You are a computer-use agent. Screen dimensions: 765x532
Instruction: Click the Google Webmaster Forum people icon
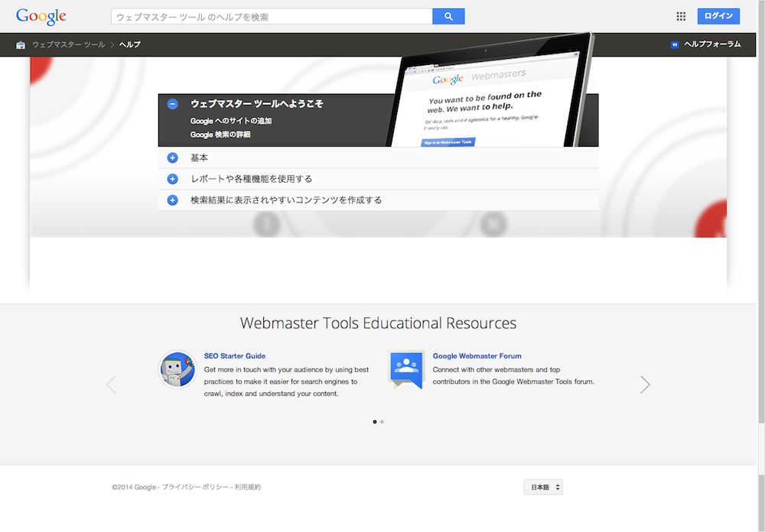point(406,369)
